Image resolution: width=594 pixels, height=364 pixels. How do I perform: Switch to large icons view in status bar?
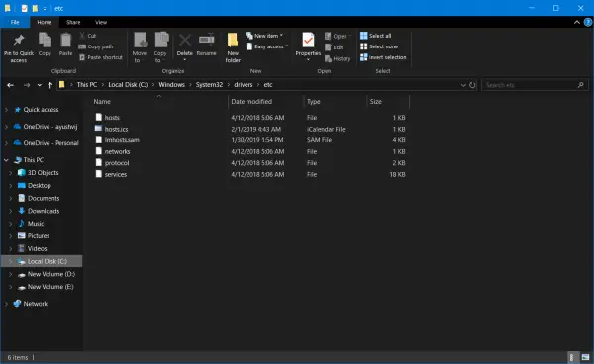tap(585, 357)
